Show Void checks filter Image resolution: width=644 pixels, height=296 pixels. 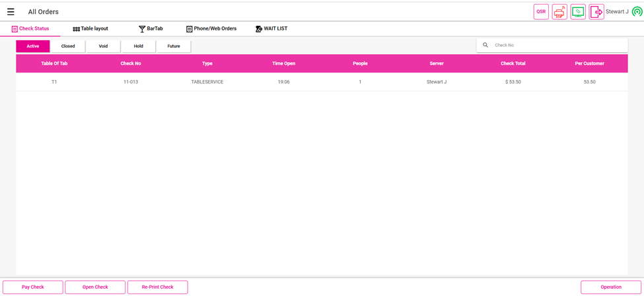(x=103, y=46)
